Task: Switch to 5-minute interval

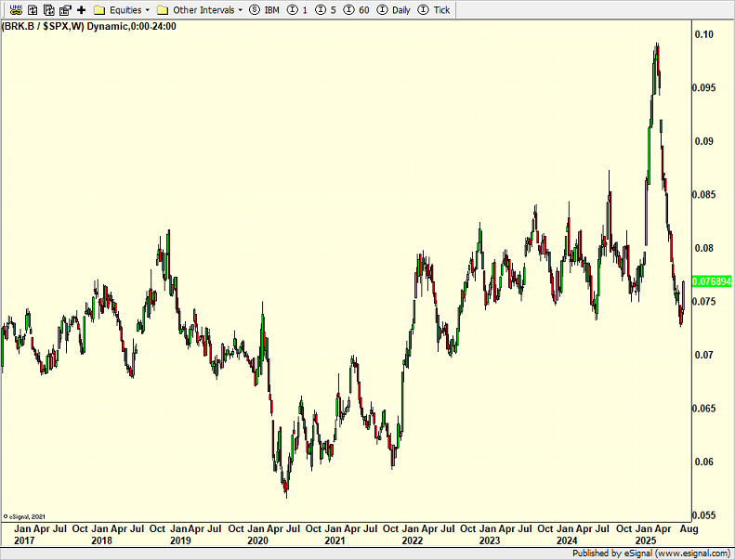Action: (326, 10)
